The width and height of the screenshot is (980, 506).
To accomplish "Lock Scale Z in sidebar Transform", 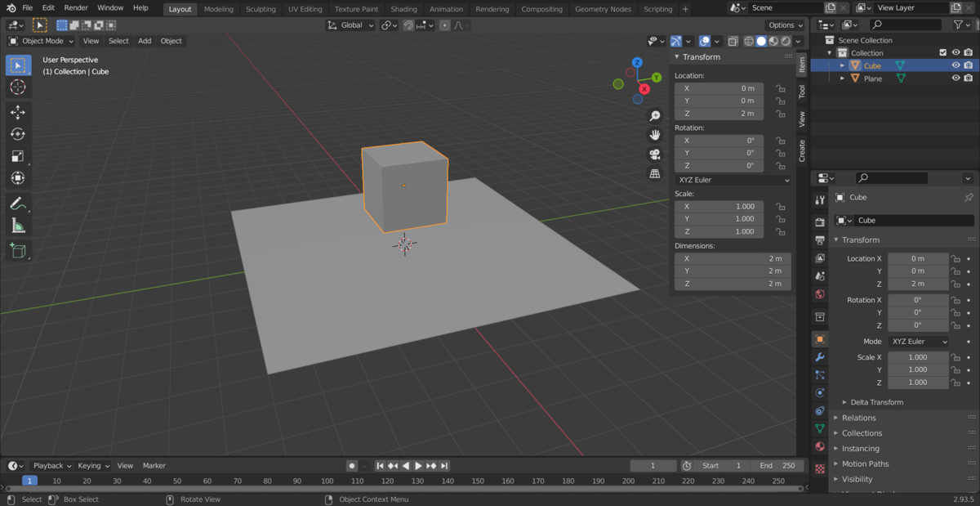I will (781, 231).
